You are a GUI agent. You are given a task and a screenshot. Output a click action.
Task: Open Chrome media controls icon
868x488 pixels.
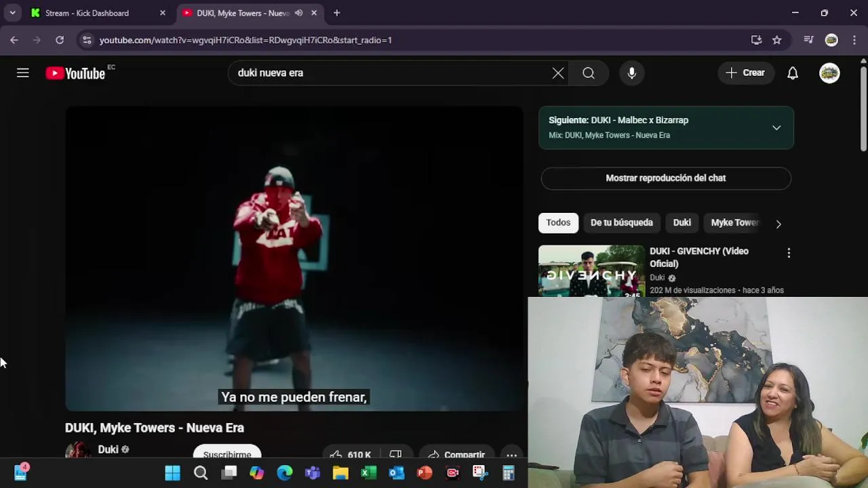tap(808, 40)
